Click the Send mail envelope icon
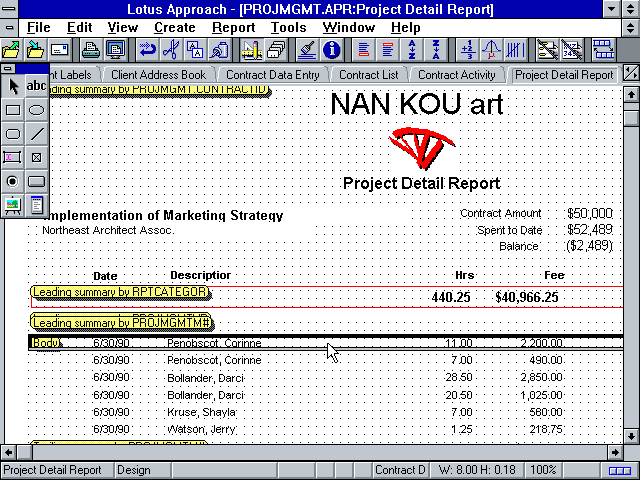The width and height of the screenshot is (640, 480). [x=60, y=50]
